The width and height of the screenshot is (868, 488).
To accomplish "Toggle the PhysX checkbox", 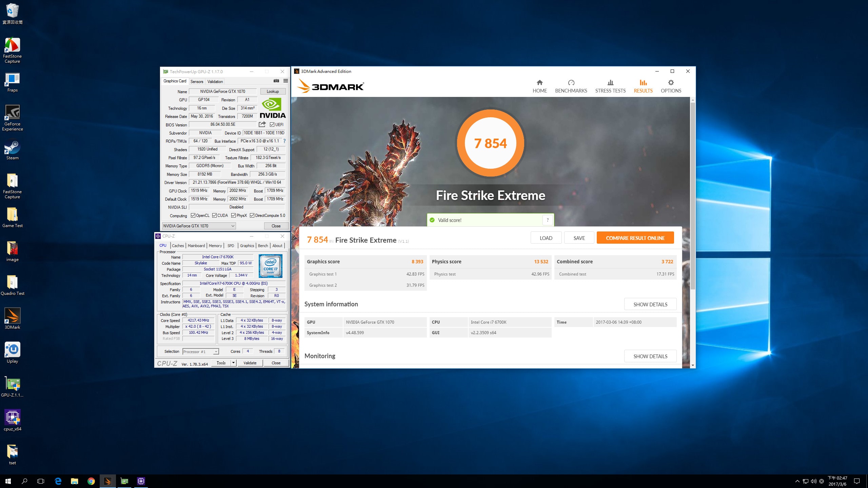I will click(x=233, y=216).
